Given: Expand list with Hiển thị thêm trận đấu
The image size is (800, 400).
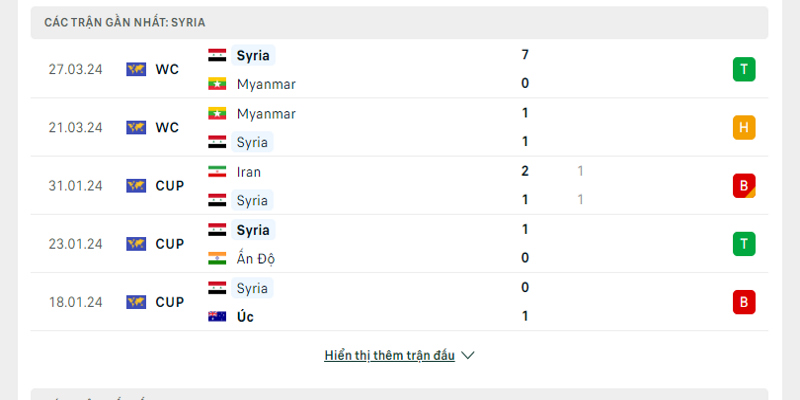Looking at the screenshot, I should [x=389, y=355].
